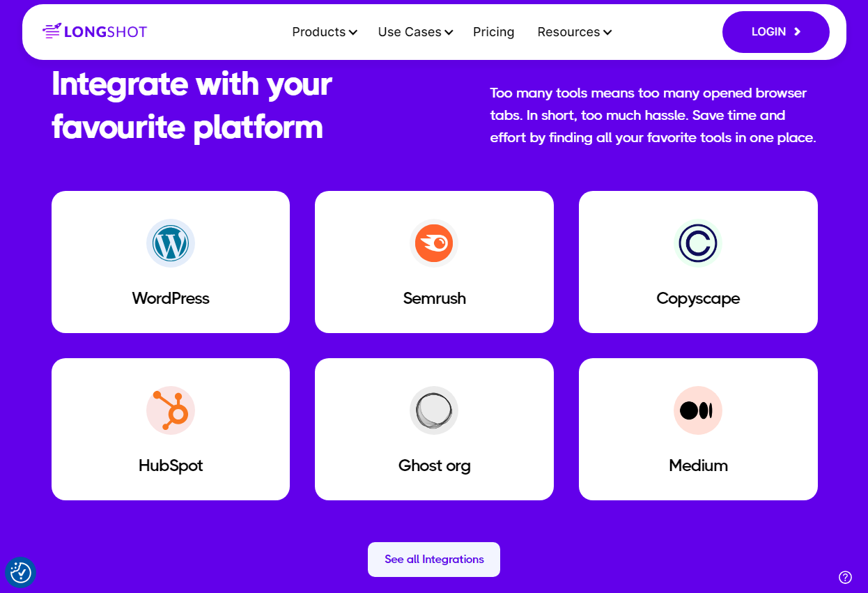Expand the Resources dropdown menu
Viewport: 868px width, 593px height.
coord(575,32)
